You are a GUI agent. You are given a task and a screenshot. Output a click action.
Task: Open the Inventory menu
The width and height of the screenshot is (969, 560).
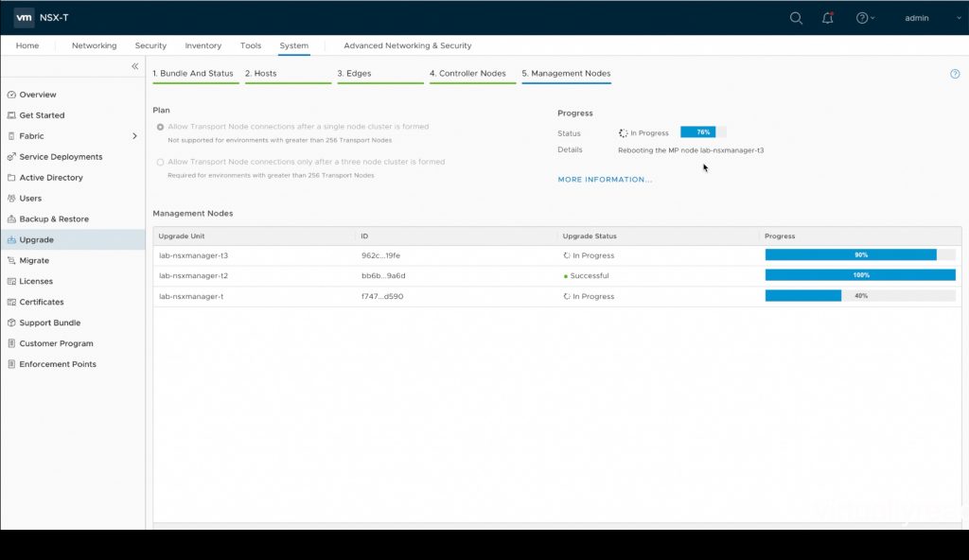(x=203, y=45)
